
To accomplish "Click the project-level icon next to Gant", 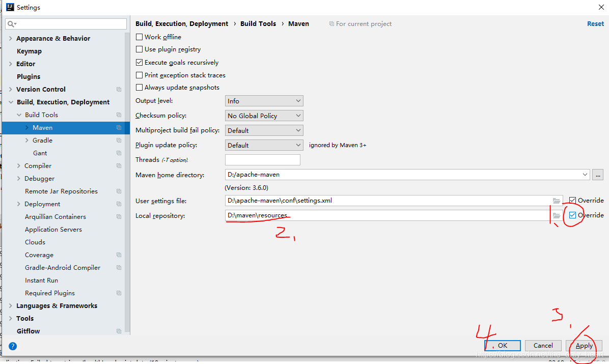I will (x=119, y=153).
